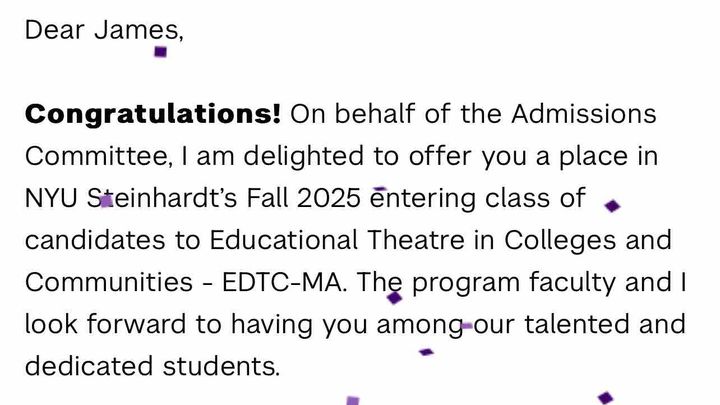Click the dark purple confetti diamond at bottom right
Screen dimensions: 720x405
tap(605, 398)
